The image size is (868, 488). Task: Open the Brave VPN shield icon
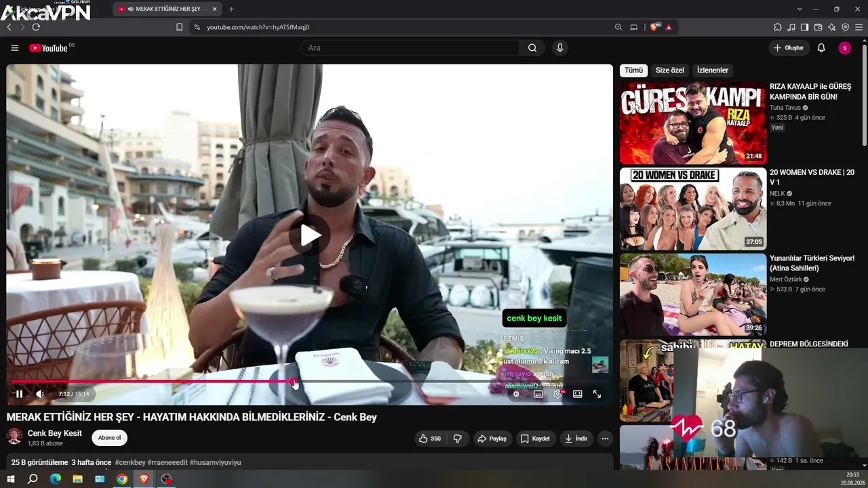click(x=845, y=27)
